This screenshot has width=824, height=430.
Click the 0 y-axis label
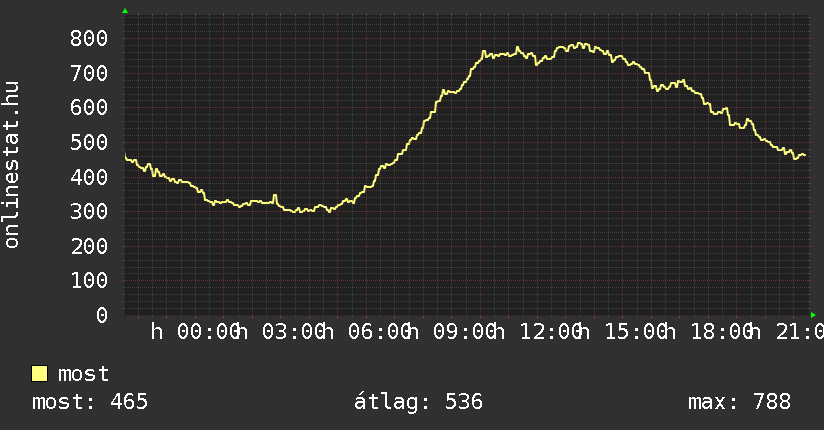tap(102, 315)
